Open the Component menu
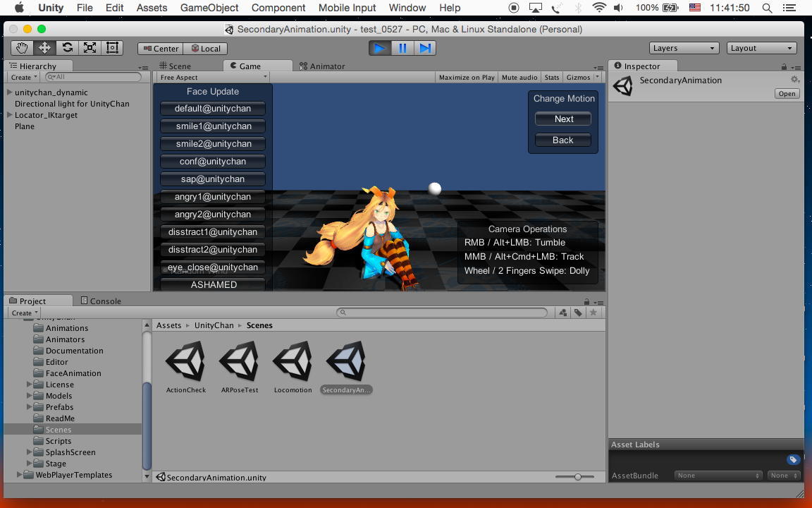812x508 pixels. coord(278,8)
